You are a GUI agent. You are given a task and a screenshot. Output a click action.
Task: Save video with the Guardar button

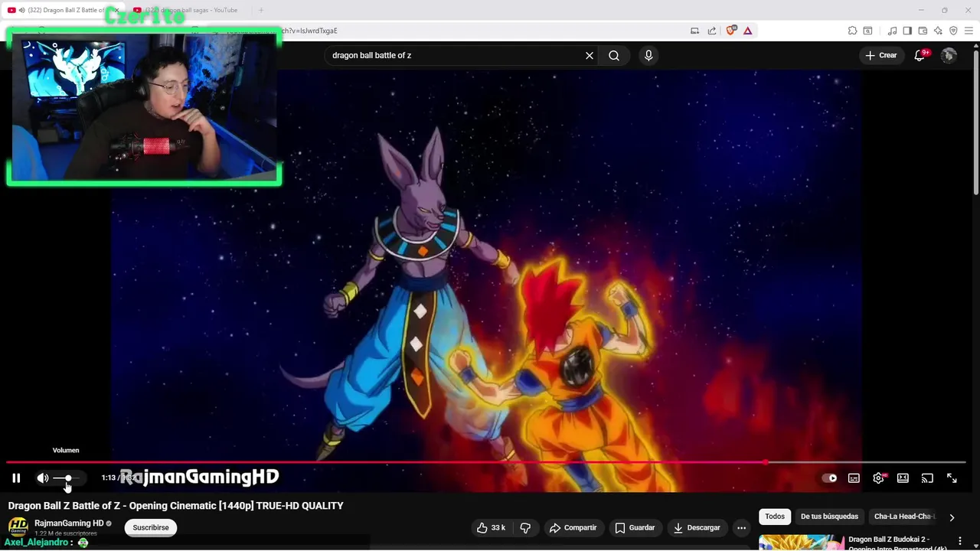(x=635, y=527)
